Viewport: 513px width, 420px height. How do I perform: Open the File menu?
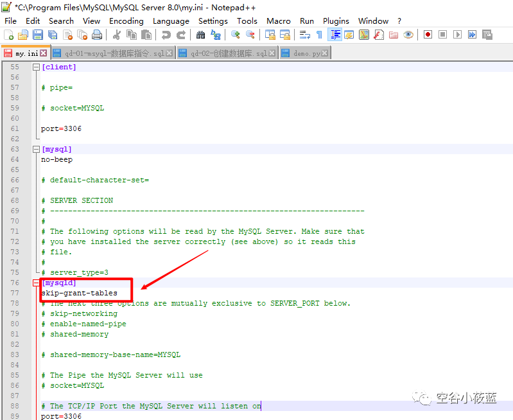coord(10,21)
